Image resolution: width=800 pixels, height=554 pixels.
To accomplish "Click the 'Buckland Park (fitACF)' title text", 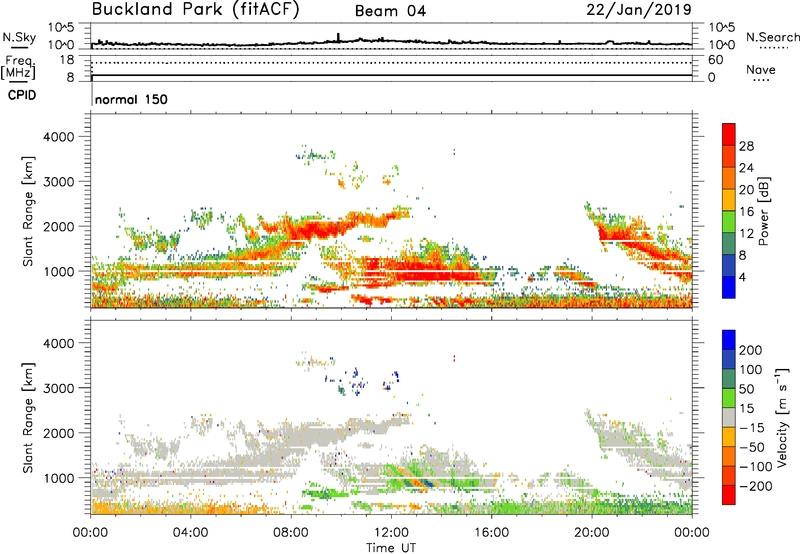I will 195,10.
